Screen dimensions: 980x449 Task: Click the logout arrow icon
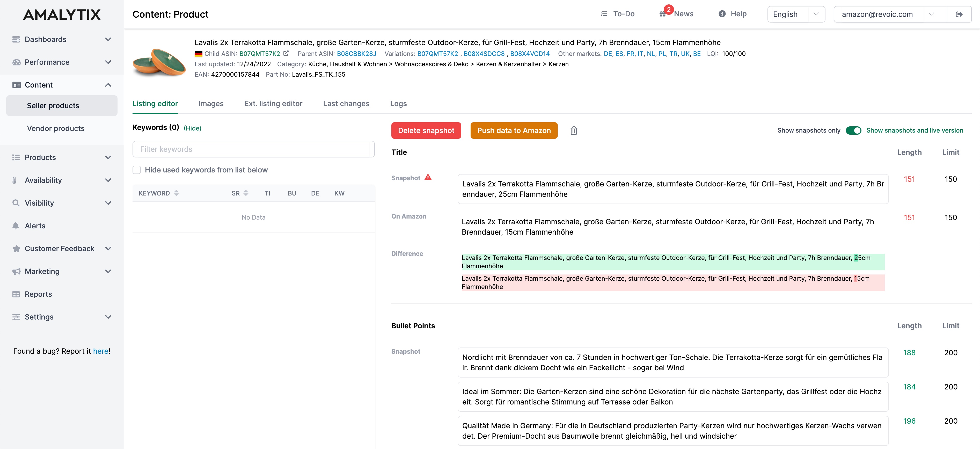[x=959, y=14]
